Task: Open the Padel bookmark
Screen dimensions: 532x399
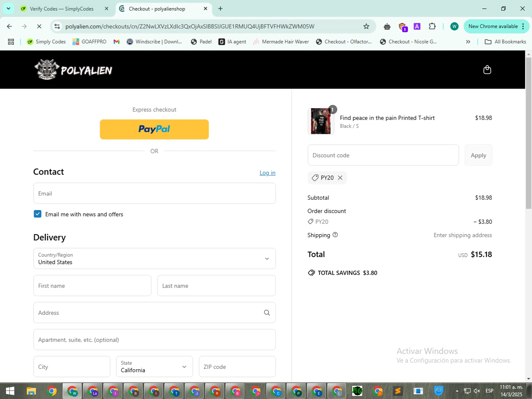Action: 201,42
